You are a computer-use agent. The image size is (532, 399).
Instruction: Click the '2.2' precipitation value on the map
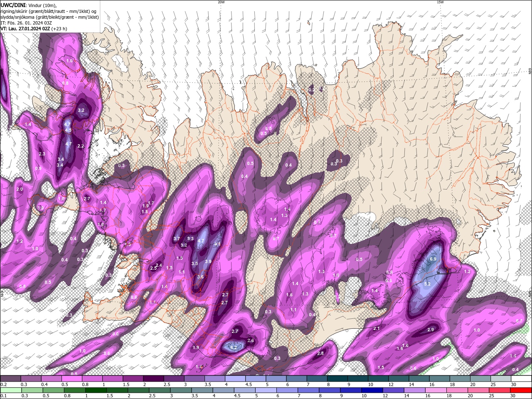click(81, 146)
